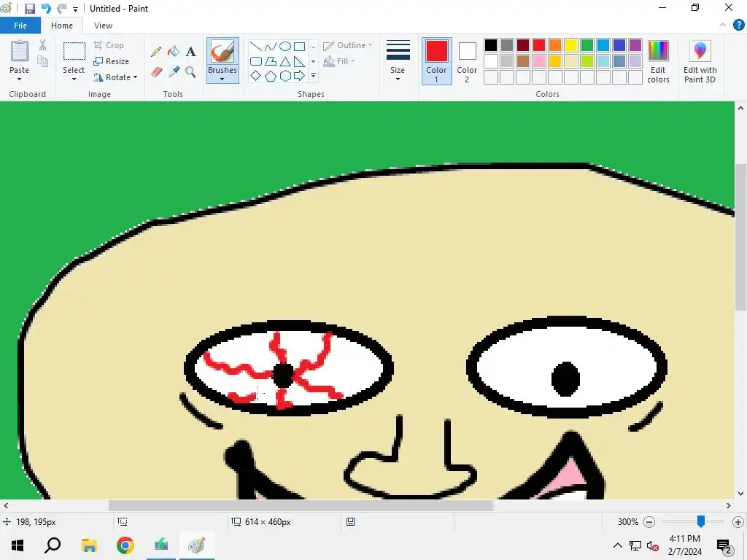This screenshot has height=560, width=747.
Task: Click the horizontal scrollbar right arrow
Action: tap(729, 506)
